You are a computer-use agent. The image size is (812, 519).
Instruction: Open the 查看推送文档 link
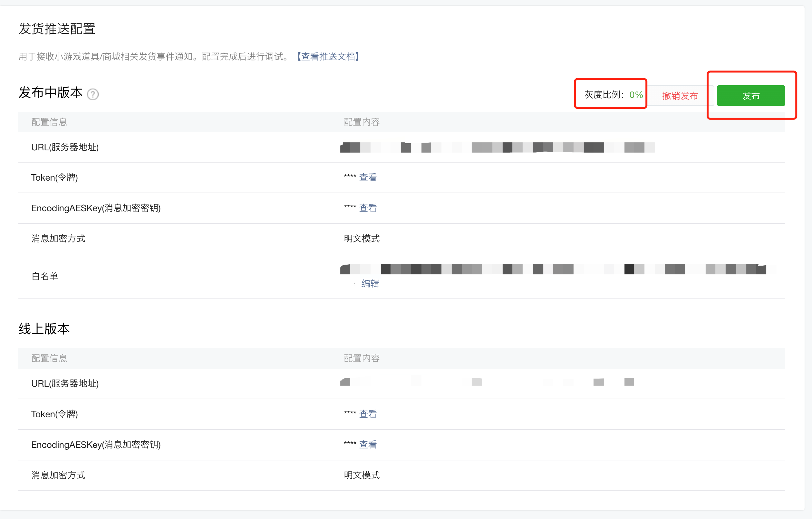[x=328, y=56]
